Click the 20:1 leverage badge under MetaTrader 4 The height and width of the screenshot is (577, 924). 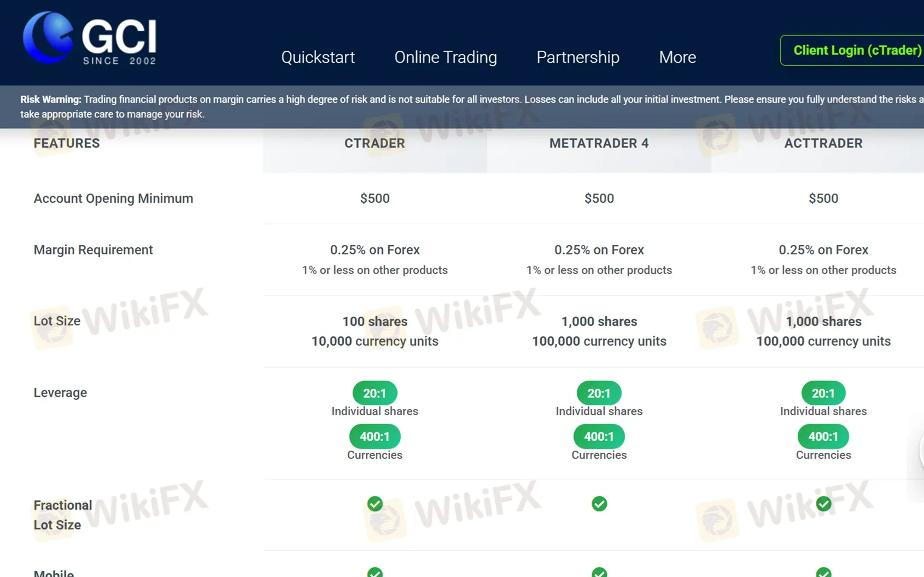599,393
